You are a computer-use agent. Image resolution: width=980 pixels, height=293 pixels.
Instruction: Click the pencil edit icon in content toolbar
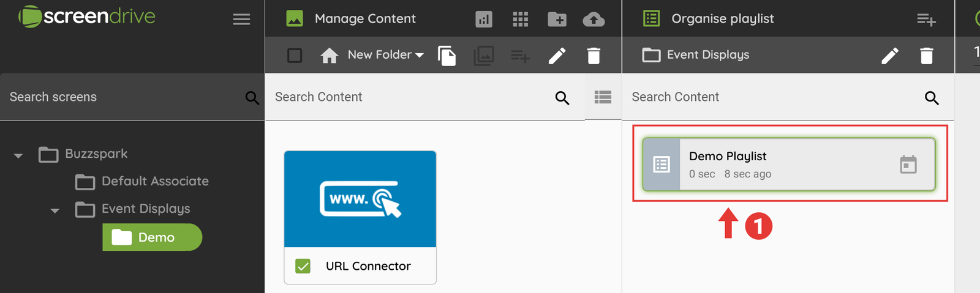pos(557,56)
